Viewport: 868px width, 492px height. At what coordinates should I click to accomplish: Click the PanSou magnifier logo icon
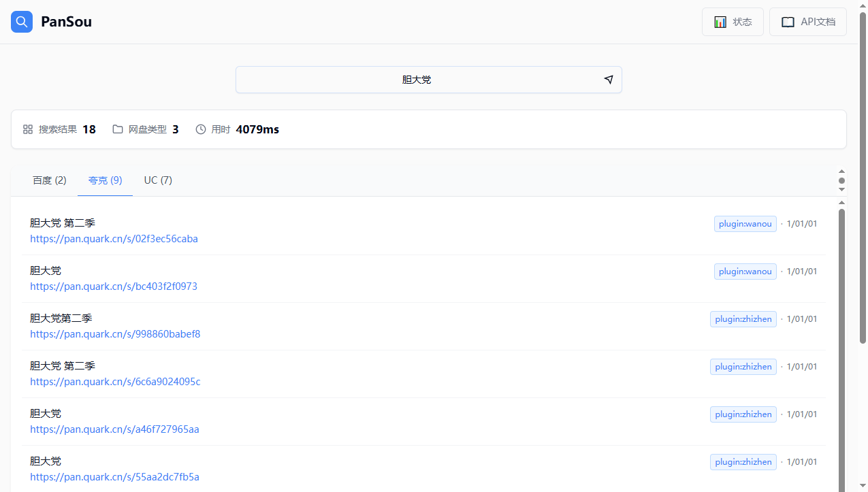(22, 22)
